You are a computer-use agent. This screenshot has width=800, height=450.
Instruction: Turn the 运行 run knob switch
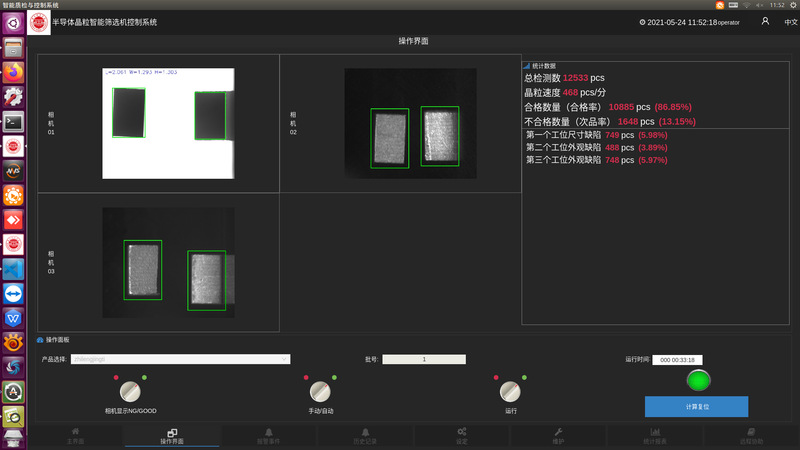click(511, 390)
